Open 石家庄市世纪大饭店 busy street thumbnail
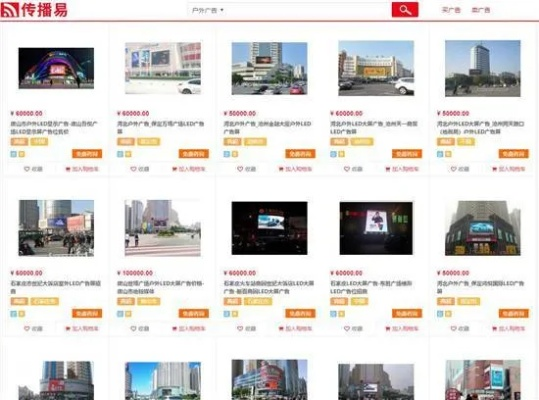 pyautogui.click(x=56, y=228)
